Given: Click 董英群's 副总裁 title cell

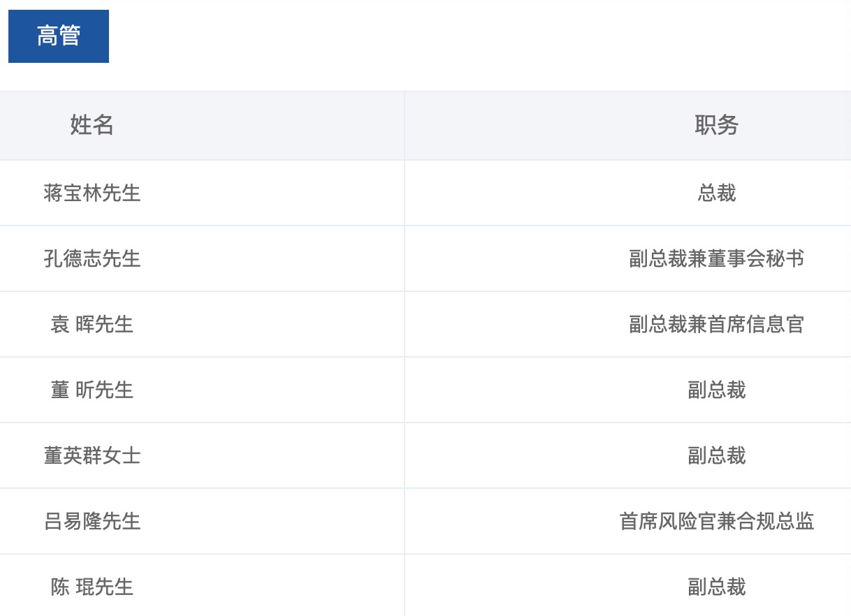Looking at the screenshot, I should [716, 455].
